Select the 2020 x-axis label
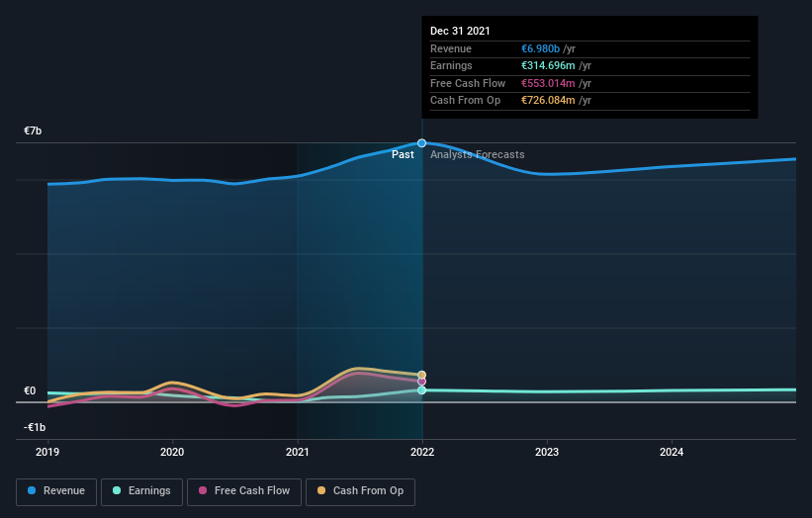Screen dimensions: 812x518 point(172,453)
